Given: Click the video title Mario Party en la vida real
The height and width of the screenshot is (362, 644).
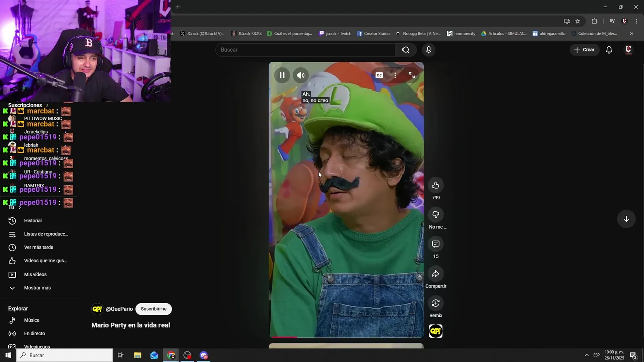Looking at the screenshot, I should point(130,325).
